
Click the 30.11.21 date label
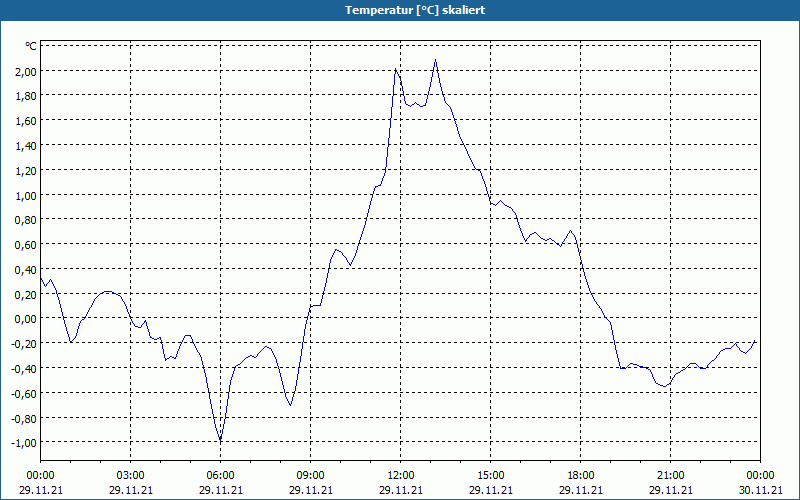tap(760, 490)
